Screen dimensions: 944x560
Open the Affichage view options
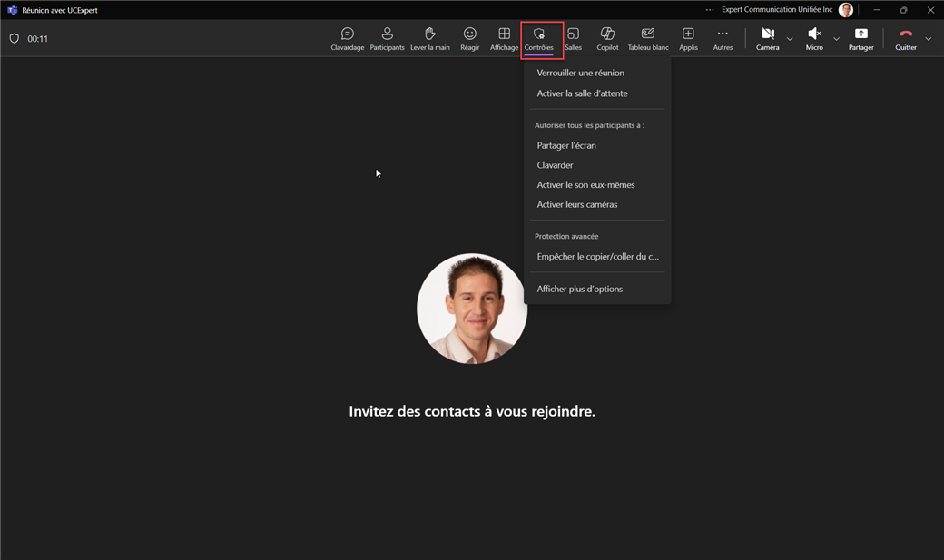coord(504,38)
